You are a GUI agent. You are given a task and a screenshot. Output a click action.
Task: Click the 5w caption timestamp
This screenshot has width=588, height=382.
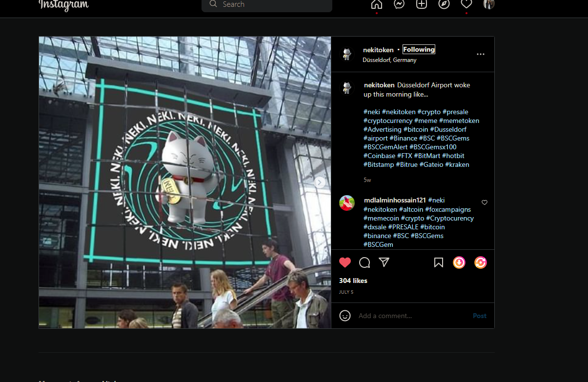[367, 180]
